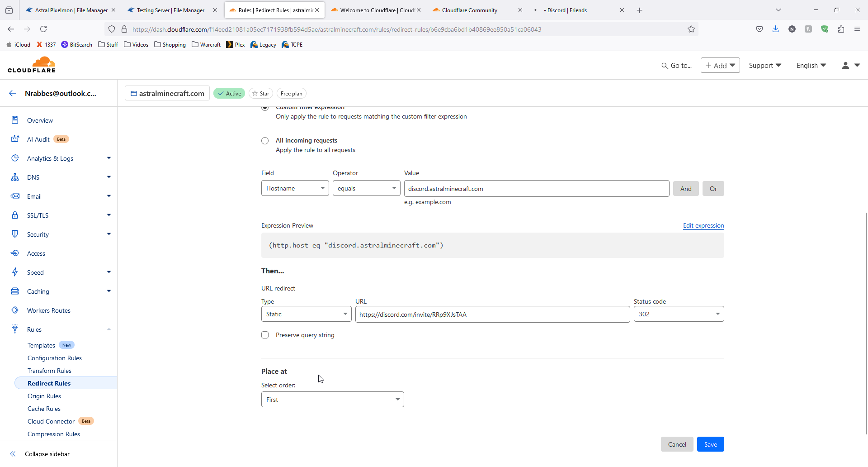Open the Hostname field dropdown
This screenshot has width=868, height=467.
295,188
